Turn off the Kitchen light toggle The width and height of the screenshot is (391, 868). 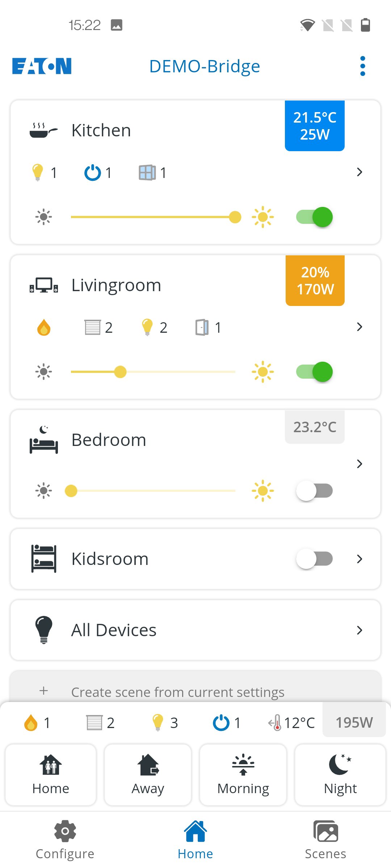tap(314, 217)
